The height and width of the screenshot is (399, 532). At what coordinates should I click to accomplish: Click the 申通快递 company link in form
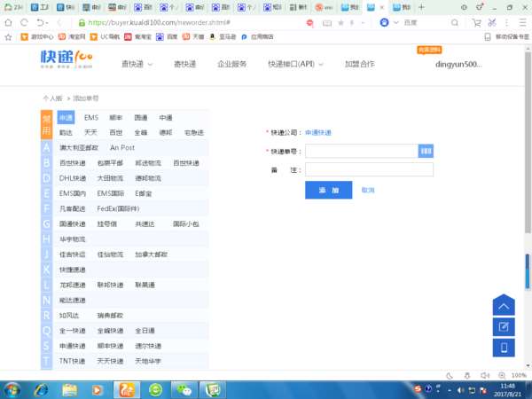tap(318, 132)
